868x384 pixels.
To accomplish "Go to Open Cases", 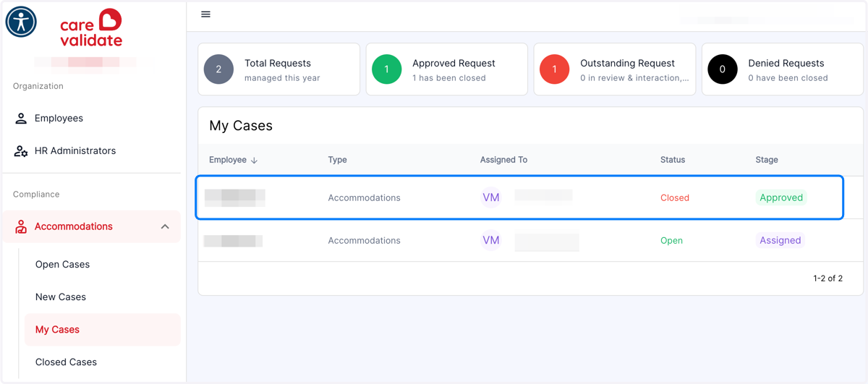I will coord(62,265).
